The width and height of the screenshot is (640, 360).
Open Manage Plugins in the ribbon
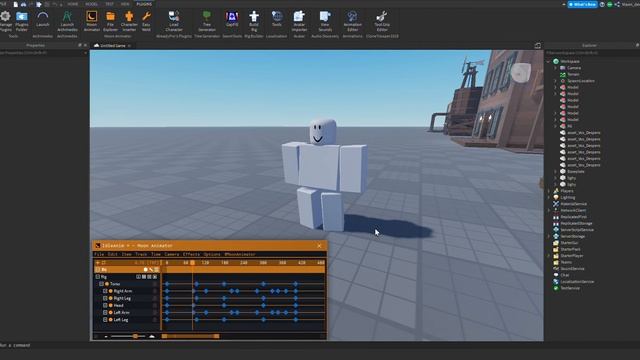tap(5, 21)
